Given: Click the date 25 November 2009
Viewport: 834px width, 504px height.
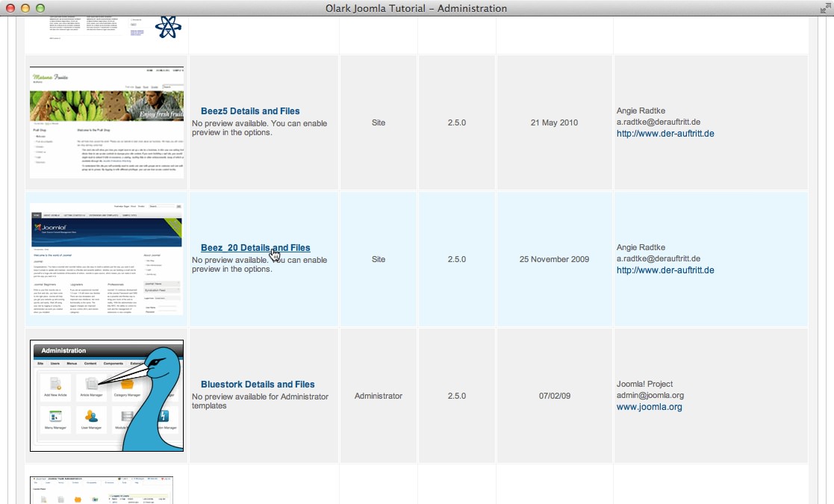Looking at the screenshot, I should tap(554, 259).
